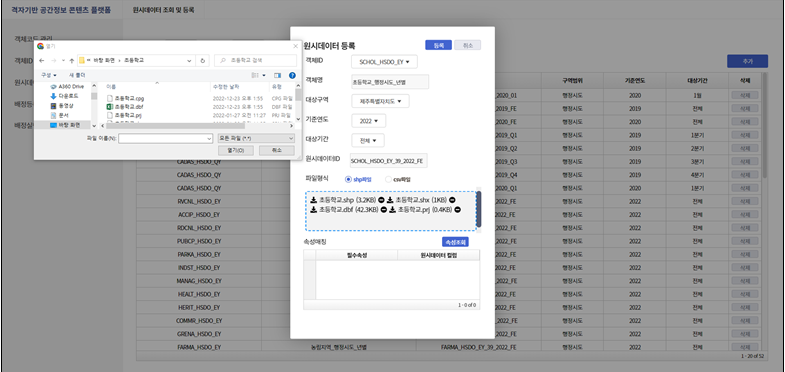The width and height of the screenshot is (785, 372).
Task: Delete the row with period 1월
Action: pyautogui.click(x=744, y=95)
